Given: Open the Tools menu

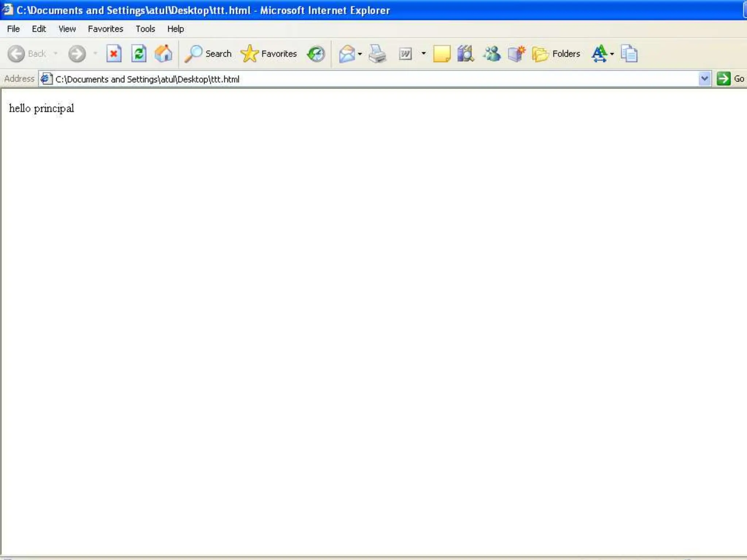Looking at the screenshot, I should pyautogui.click(x=145, y=29).
